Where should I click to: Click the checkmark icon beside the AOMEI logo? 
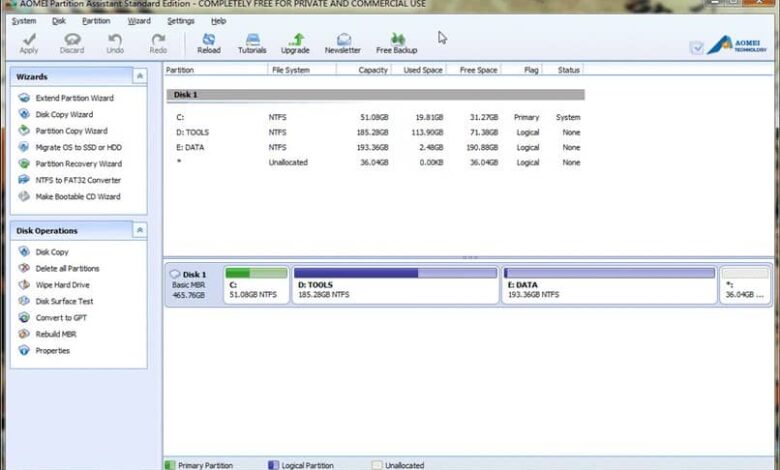click(697, 48)
